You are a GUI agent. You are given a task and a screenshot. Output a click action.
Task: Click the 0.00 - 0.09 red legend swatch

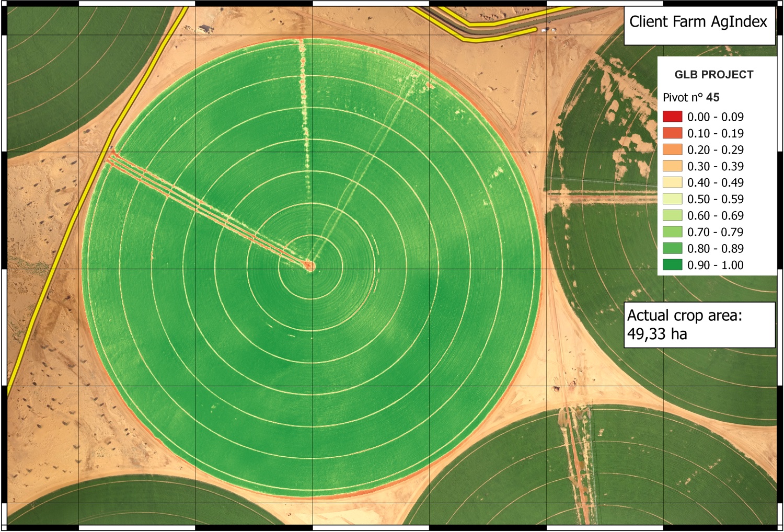pos(672,117)
